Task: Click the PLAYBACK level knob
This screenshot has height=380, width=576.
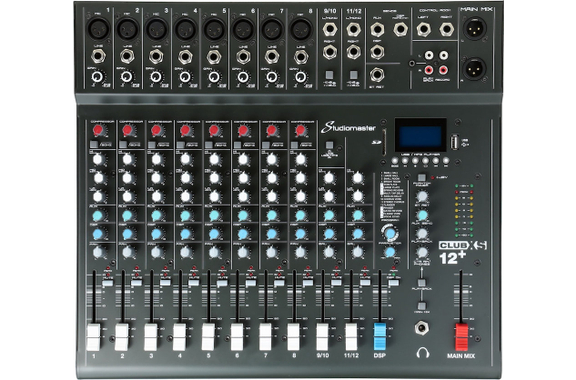Action: pyautogui.click(x=422, y=233)
